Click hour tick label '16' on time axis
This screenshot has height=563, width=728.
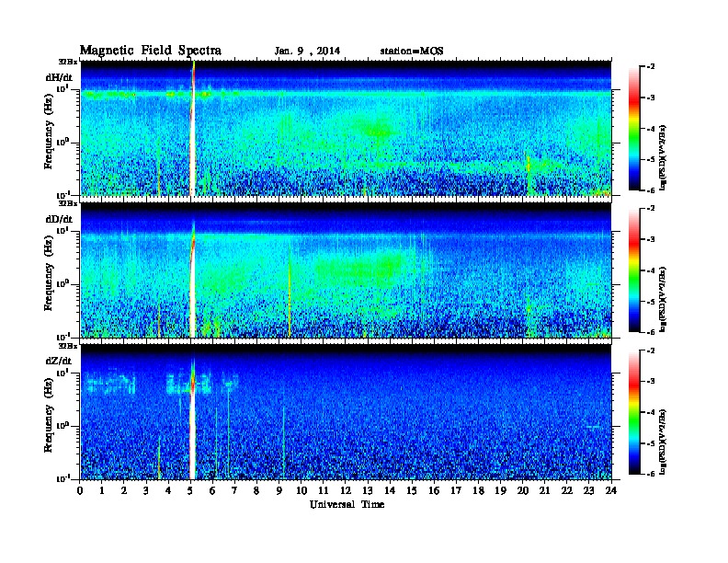[x=434, y=491]
